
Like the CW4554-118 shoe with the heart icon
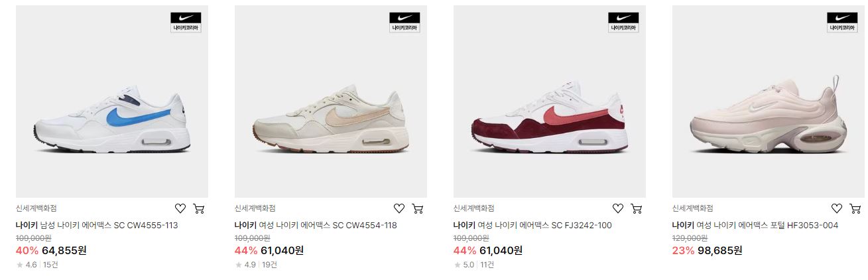(399, 208)
